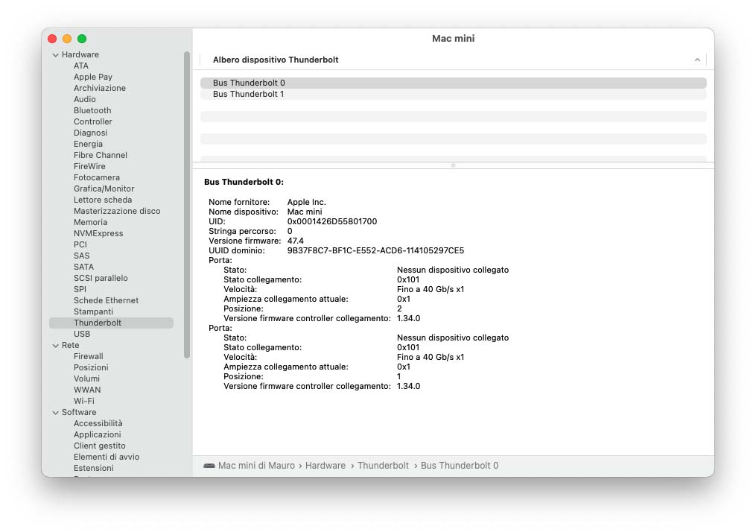Image resolution: width=756 pixels, height=532 pixels.
Task: Select Volumi under Rete
Action: click(x=87, y=379)
